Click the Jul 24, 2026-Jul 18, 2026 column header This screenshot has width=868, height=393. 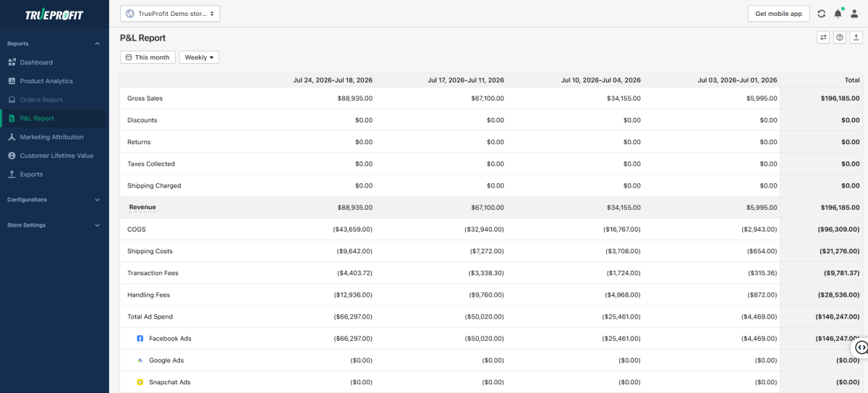[333, 80]
